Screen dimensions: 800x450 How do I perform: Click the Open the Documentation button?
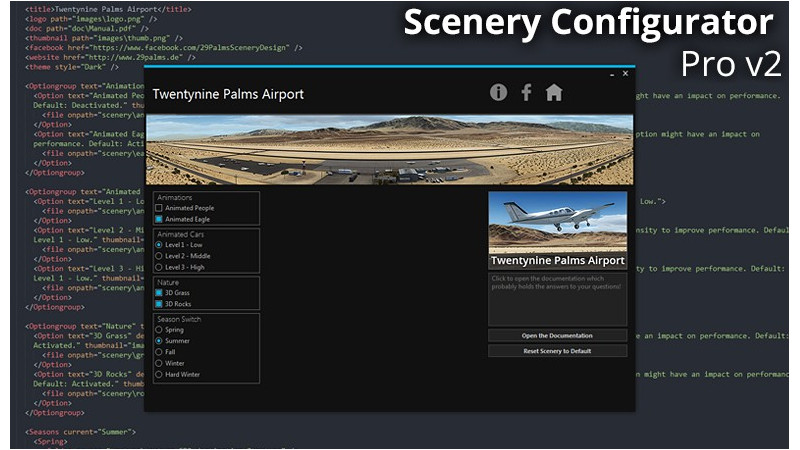tap(557, 336)
